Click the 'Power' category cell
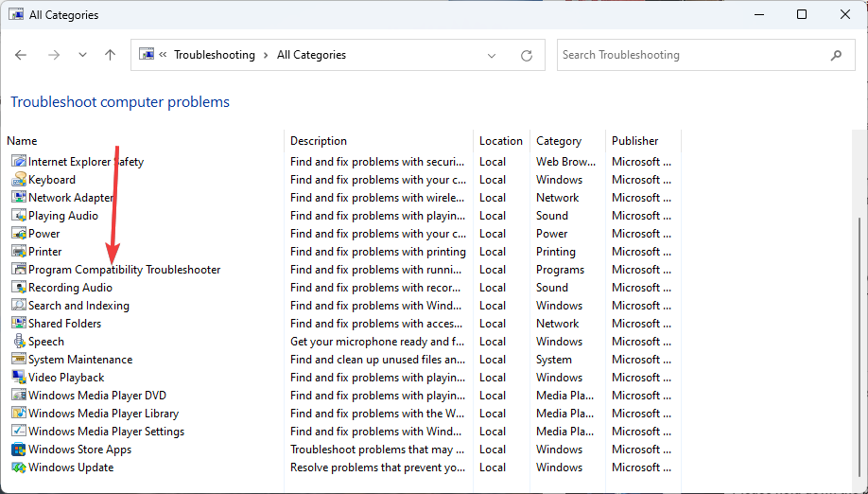868x494 pixels. [x=552, y=234]
